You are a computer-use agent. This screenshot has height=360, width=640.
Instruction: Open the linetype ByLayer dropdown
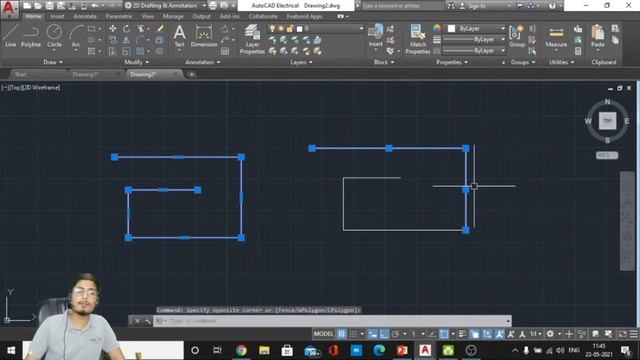474,50
